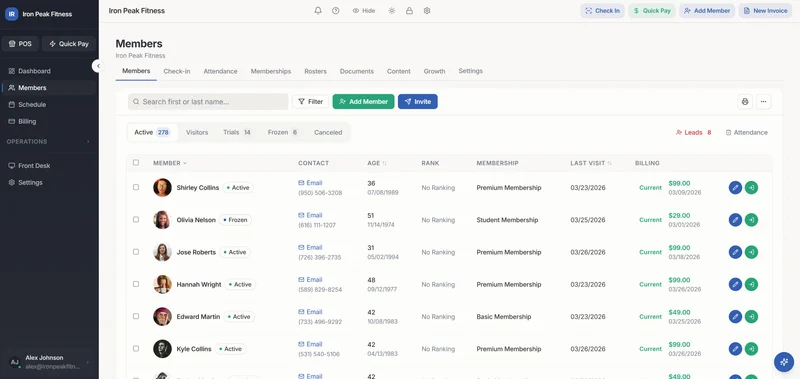
Task: Switch theme using the sun icon
Action: pos(391,11)
